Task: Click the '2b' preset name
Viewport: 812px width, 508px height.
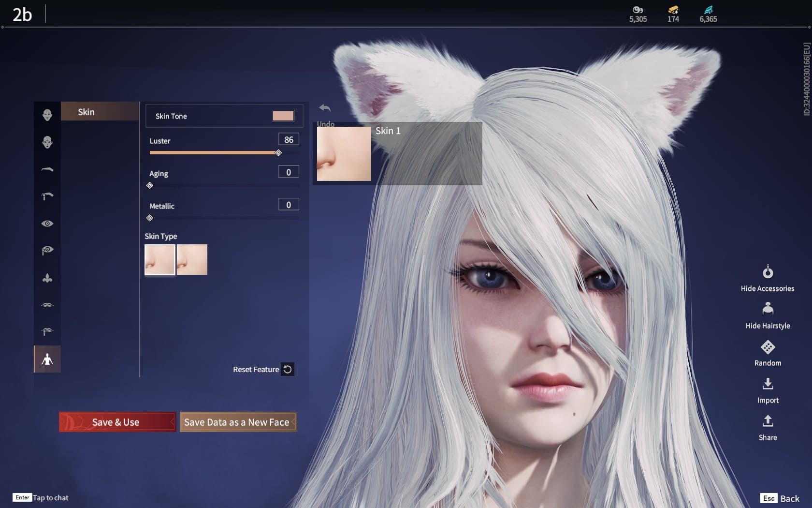Action: click(22, 15)
